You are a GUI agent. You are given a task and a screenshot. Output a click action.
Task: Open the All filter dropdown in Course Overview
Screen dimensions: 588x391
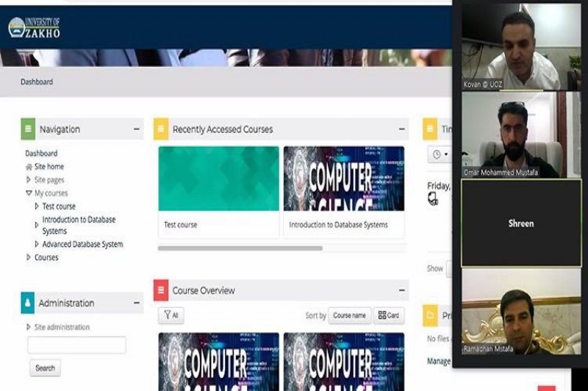coord(171,315)
